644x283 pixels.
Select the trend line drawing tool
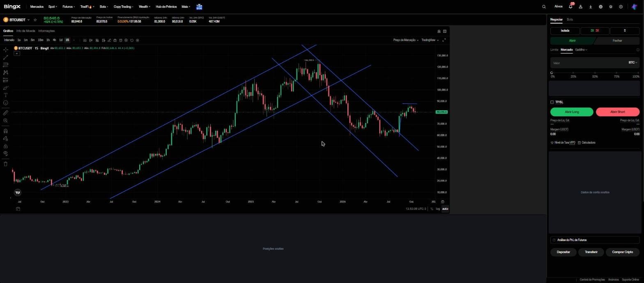pos(5,57)
